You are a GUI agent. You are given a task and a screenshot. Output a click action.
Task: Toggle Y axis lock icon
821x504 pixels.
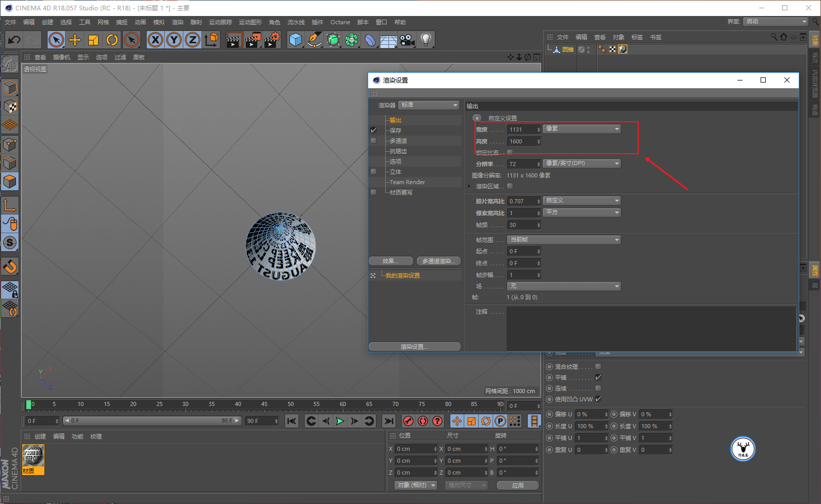coord(174,40)
